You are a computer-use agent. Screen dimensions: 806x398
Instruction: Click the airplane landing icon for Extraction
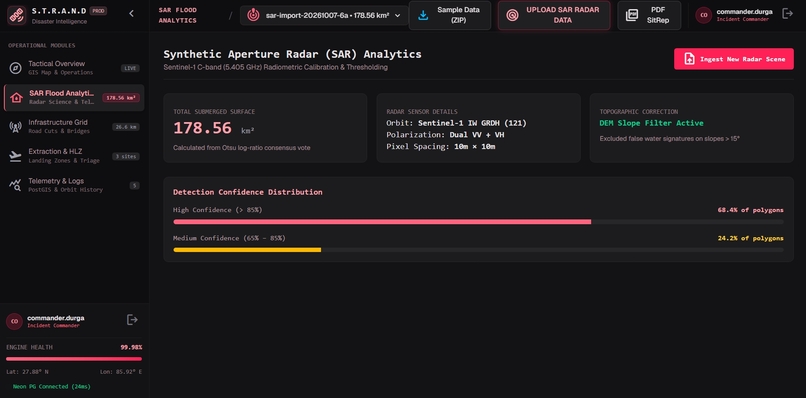click(x=15, y=156)
